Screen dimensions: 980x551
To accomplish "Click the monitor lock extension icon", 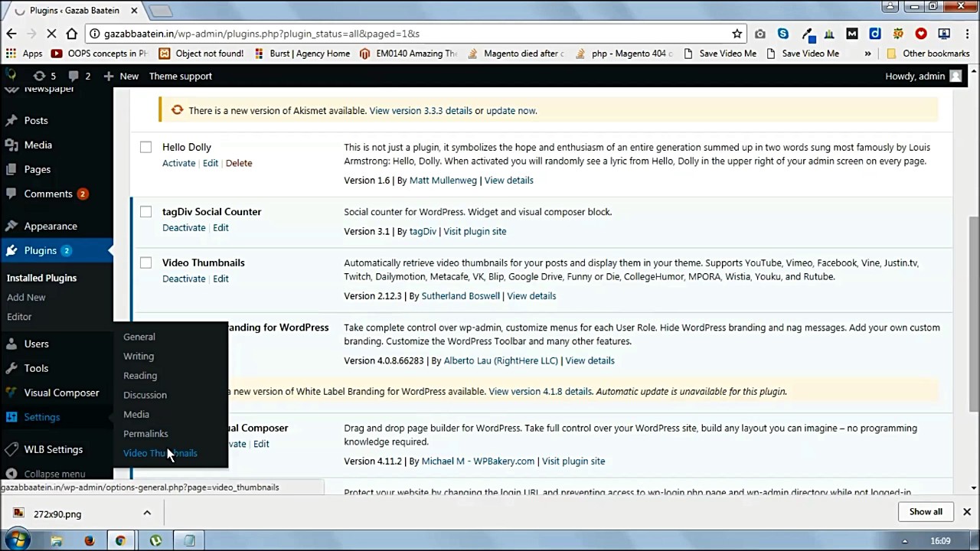I will pos(944,34).
